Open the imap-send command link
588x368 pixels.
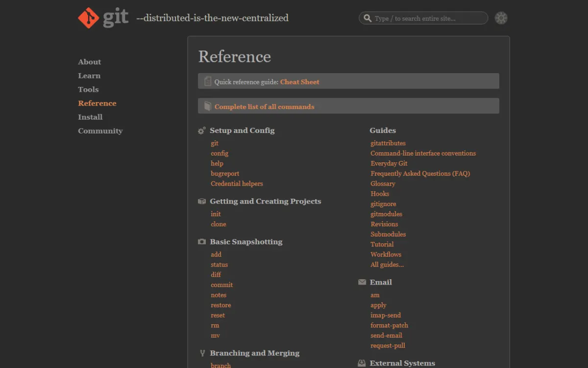pos(386,315)
